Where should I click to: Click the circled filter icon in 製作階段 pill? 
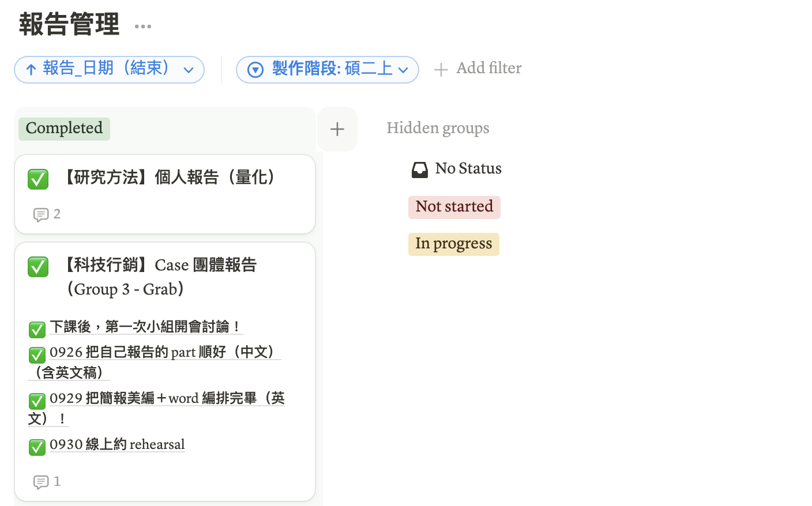tap(255, 70)
